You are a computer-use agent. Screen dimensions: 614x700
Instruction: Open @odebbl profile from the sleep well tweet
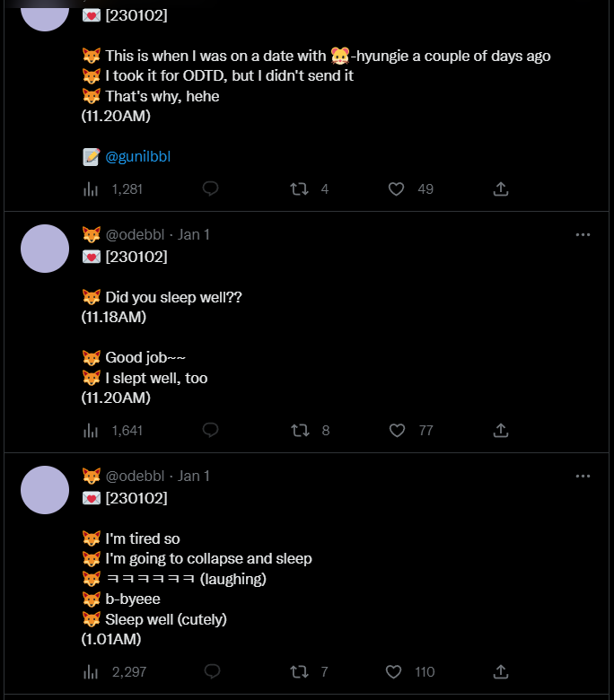pyautogui.click(x=135, y=235)
